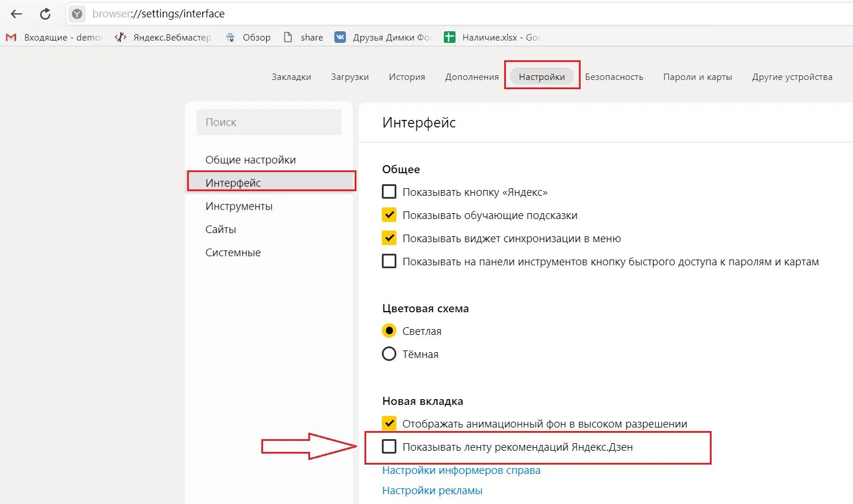Open the Обзор bookmark
Screen dimensions: 853x504
tap(248, 38)
